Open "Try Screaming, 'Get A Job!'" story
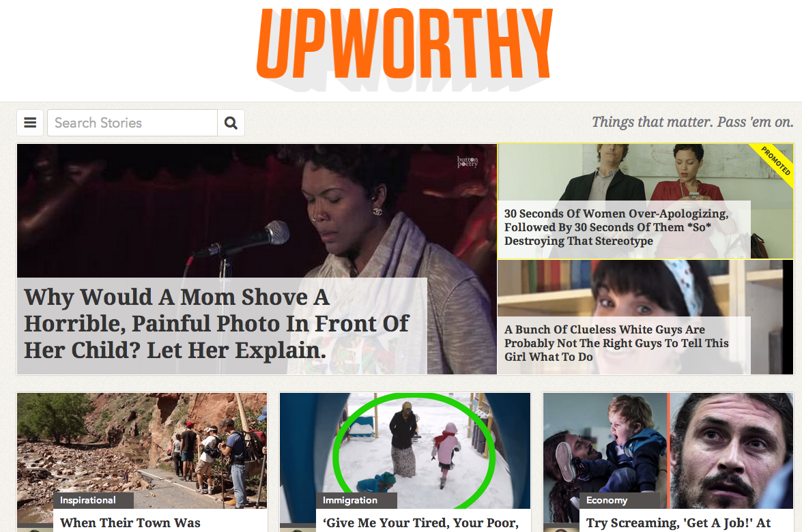802x532 pixels. tap(678, 523)
